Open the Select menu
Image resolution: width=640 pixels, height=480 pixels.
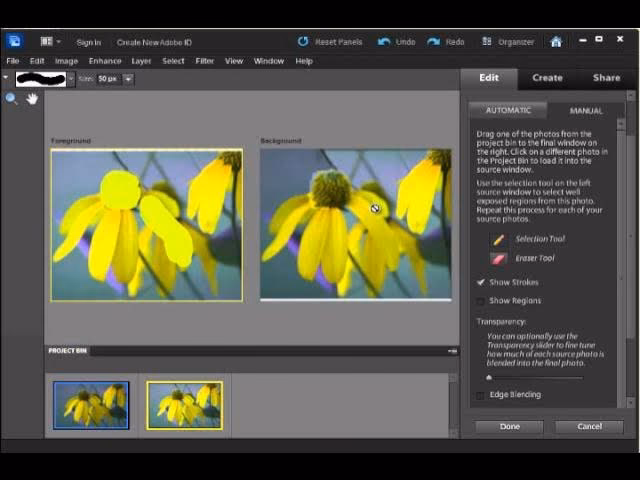(173, 61)
